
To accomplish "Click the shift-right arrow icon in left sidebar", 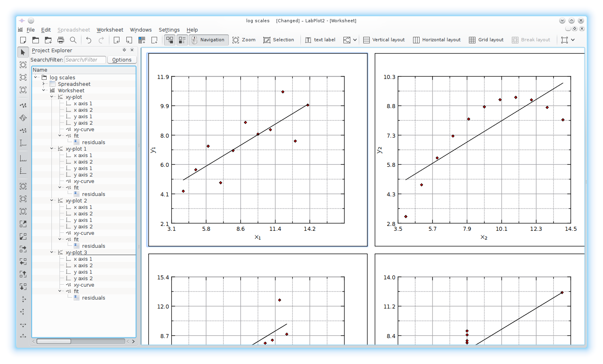I will 23,249.
